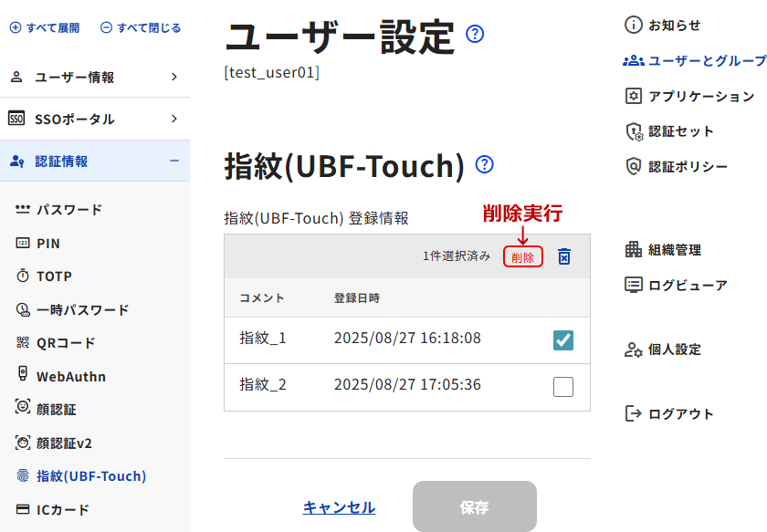The width and height of the screenshot is (767, 532).
Task: Open お知らせ notifications in right menu
Action: (674, 26)
